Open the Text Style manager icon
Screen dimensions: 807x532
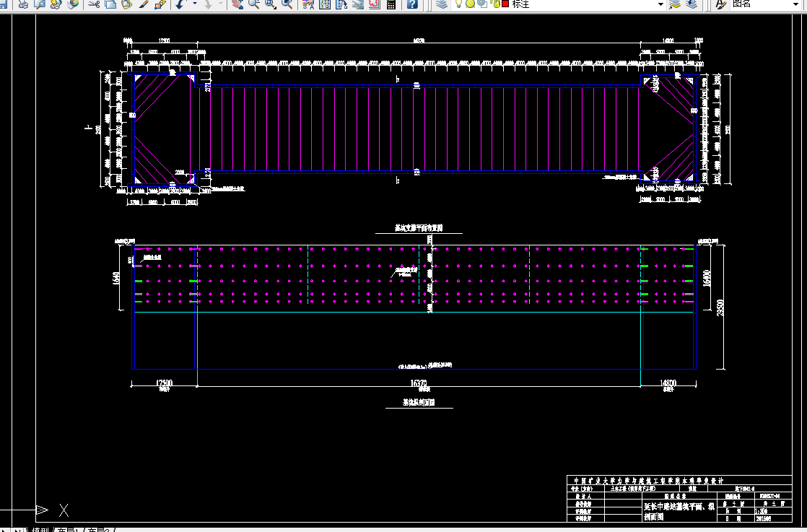721,4
